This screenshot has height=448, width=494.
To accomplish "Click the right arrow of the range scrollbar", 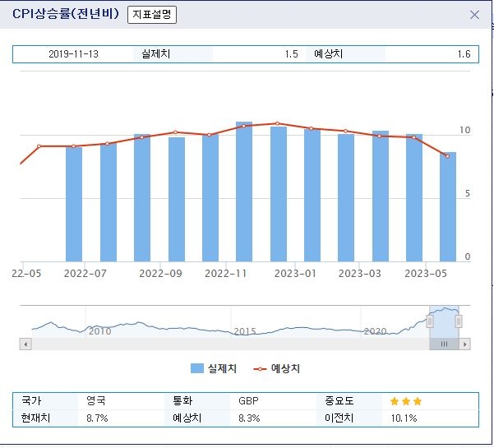I will 464,344.
